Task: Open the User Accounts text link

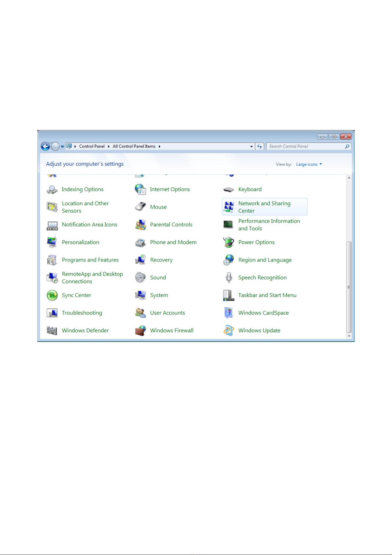Action: 168,313
